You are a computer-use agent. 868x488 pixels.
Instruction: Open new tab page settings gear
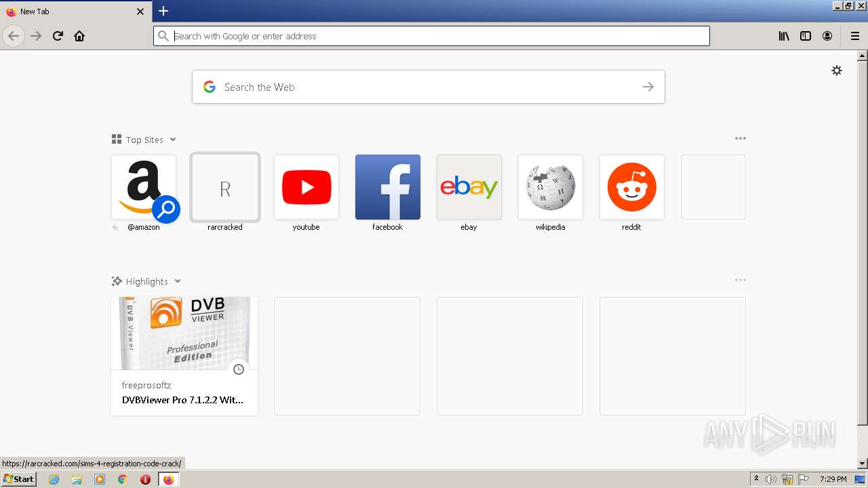pyautogui.click(x=837, y=70)
